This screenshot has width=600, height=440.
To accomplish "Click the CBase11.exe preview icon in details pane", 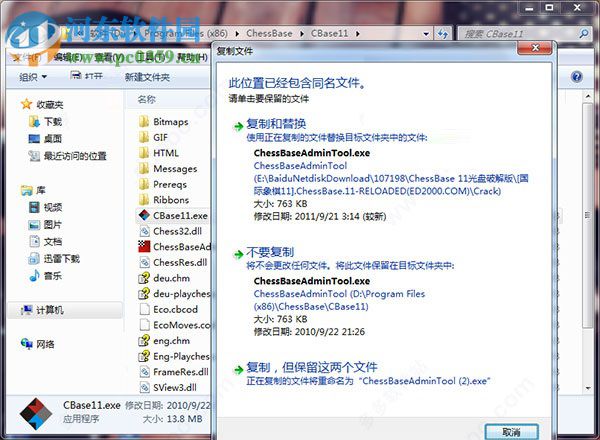I will (x=36, y=414).
